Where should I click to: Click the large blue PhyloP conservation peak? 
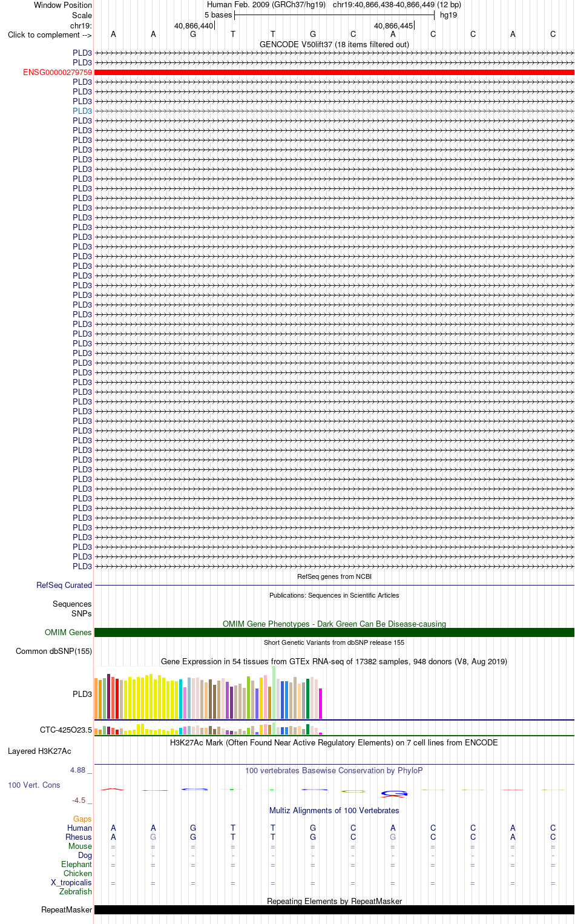point(394,793)
